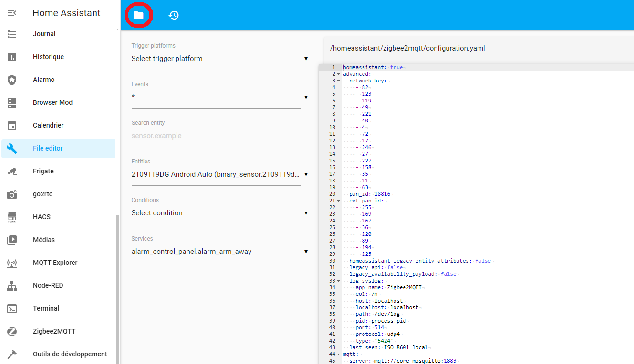Open Outils de développement menu item
The image size is (634, 364).
pyautogui.click(x=70, y=354)
